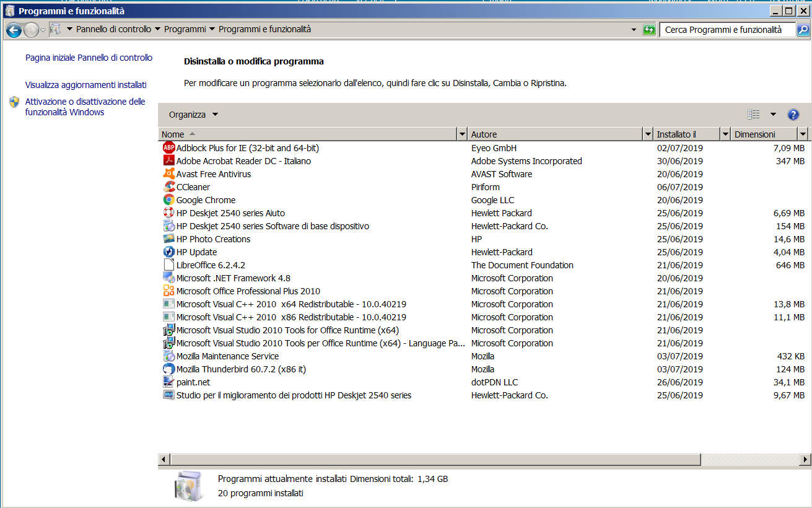The width and height of the screenshot is (812, 508).
Task: Click the change view icon
Action: pyautogui.click(x=754, y=115)
